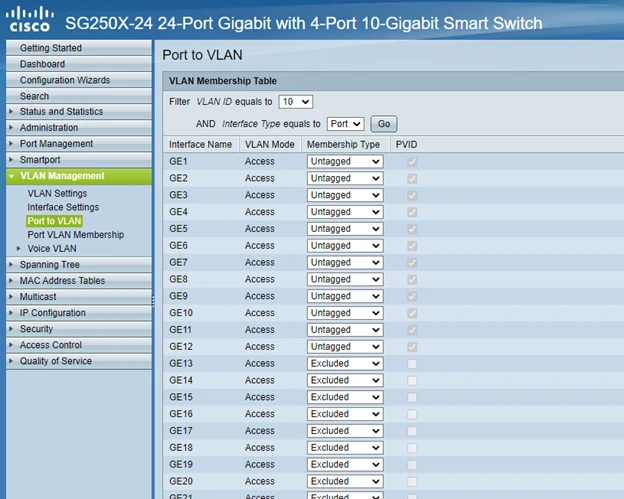
Task: Expand the Smartport section
Action: click(x=79, y=160)
